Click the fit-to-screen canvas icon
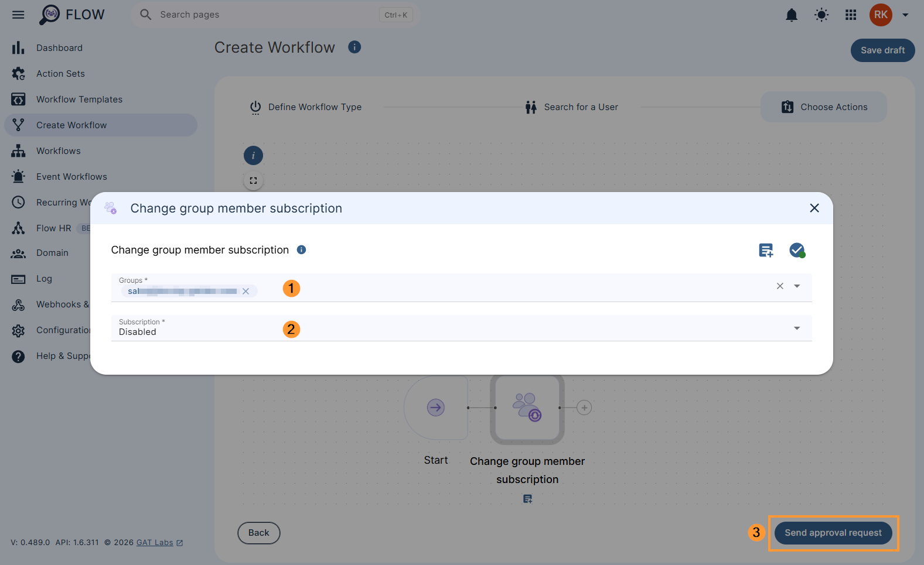 pos(253,181)
